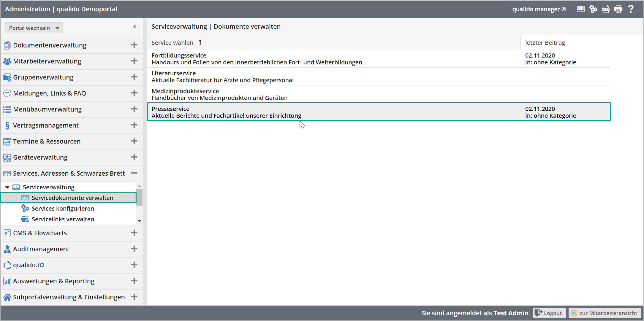Switch to zur Mitarbeiteransicht
Screen dimensions: 644x321
(x=605, y=313)
